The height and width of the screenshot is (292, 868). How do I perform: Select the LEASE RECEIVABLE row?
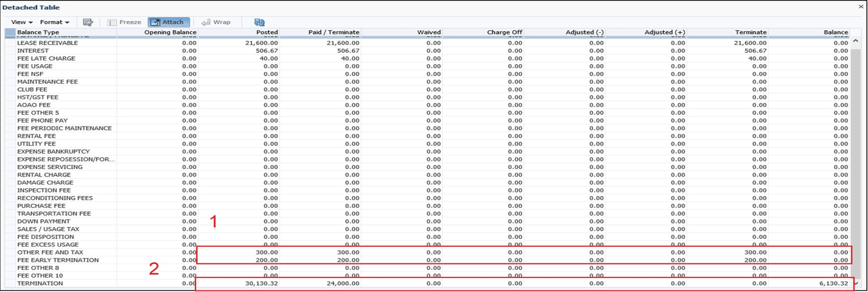coord(427,43)
